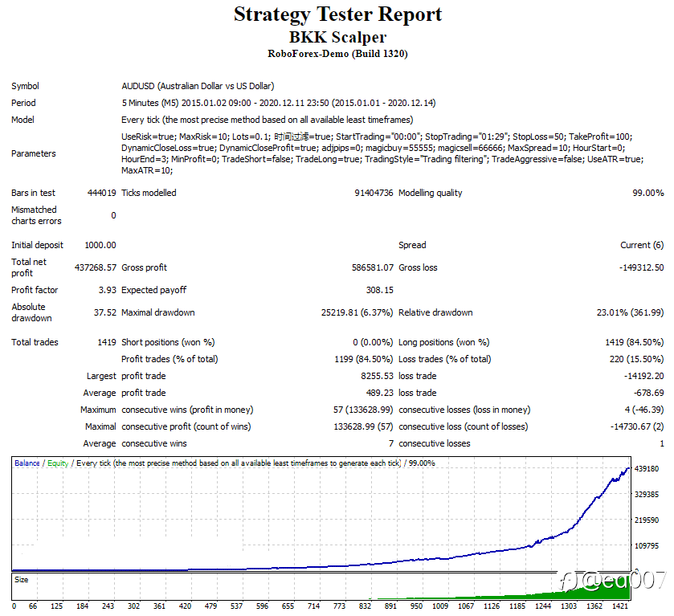This screenshot has width=674, height=616.
Task: Click the Parameters label
Action: (x=34, y=153)
